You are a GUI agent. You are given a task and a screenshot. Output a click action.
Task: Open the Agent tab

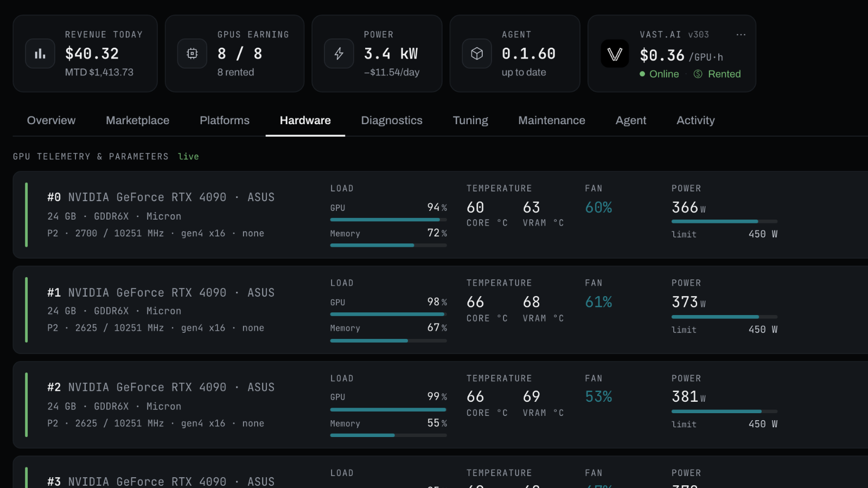click(631, 120)
